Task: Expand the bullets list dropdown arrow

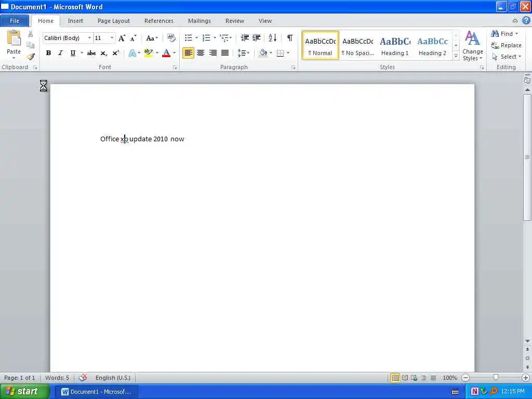Action: 196,37
